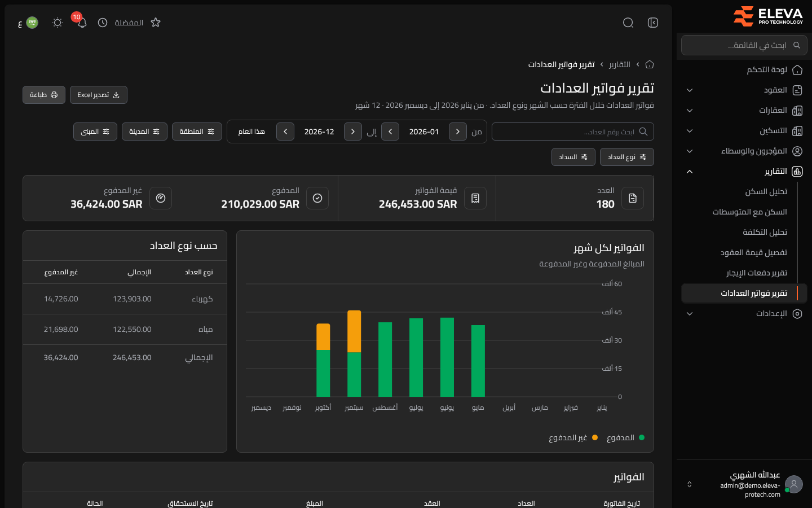Click التقارير breadcrumb link
This screenshot has width=812, height=508.
620,64
